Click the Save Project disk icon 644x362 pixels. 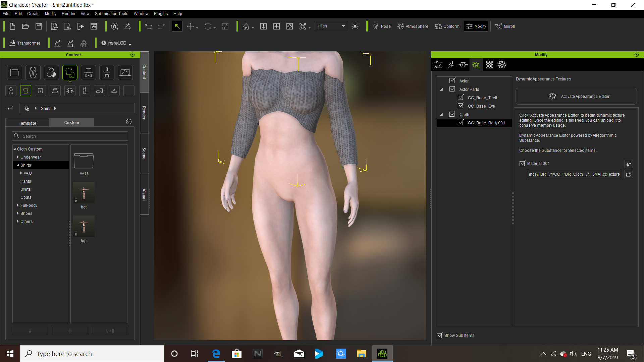pyautogui.click(x=39, y=26)
